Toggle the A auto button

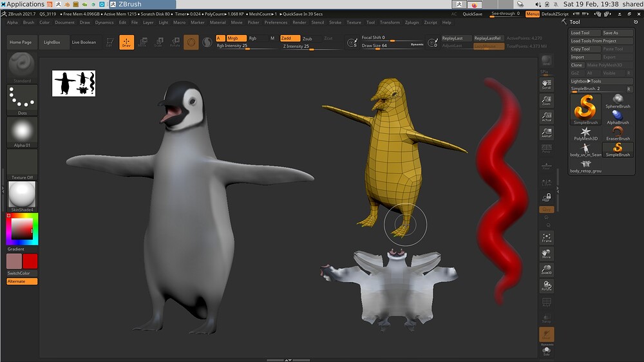click(220, 38)
